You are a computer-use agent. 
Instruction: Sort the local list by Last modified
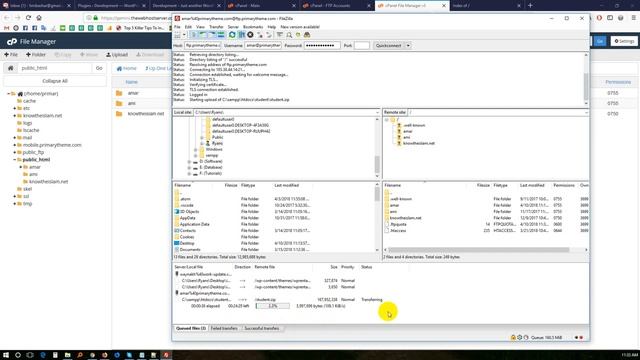[287, 185]
